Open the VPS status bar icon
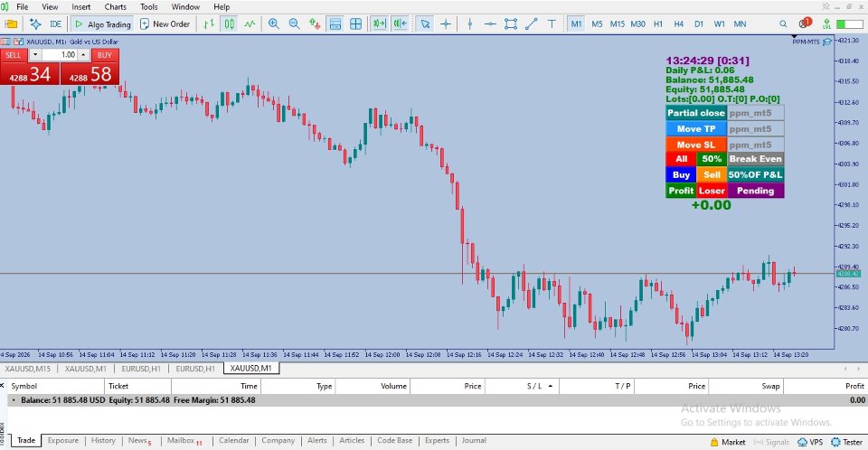 (810, 442)
